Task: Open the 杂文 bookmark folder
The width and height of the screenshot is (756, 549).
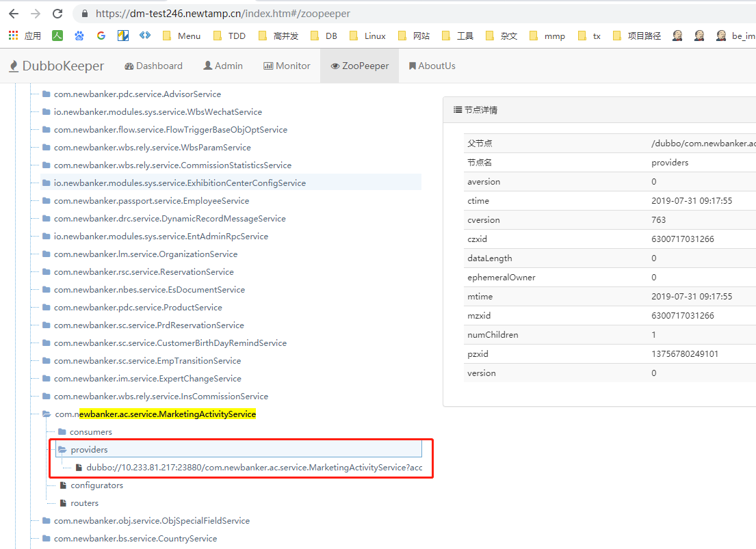Action: (x=502, y=36)
